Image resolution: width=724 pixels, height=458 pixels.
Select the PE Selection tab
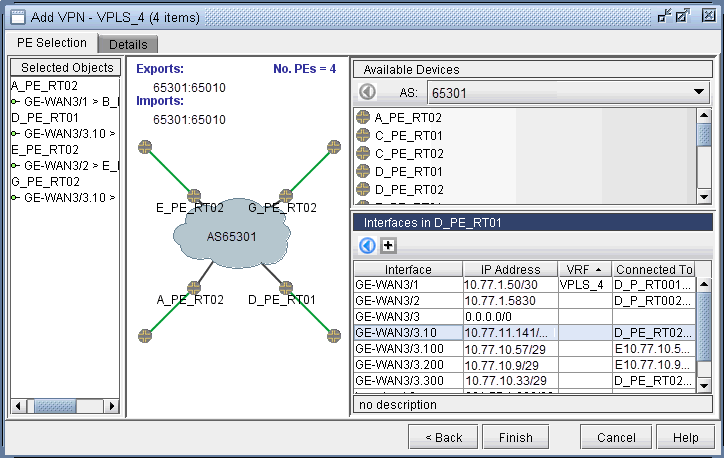click(51, 43)
